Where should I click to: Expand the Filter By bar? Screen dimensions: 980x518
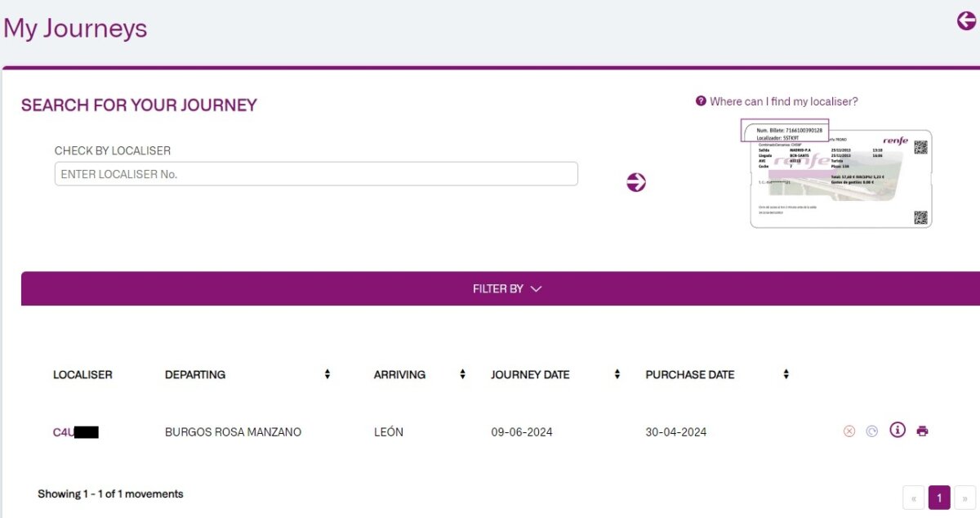tap(506, 288)
